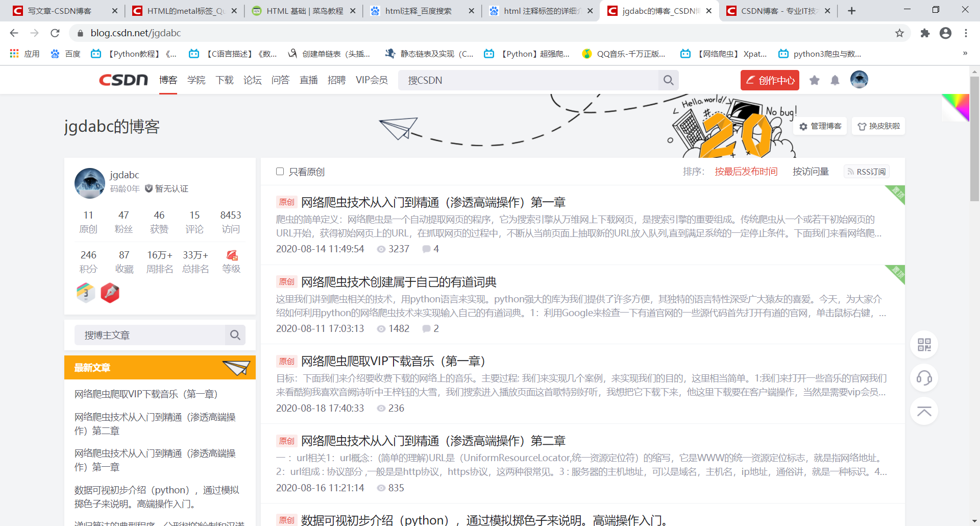Image resolution: width=980 pixels, height=526 pixels.
Task: Open 应用 apps grid bookmark
Action: (24, 54)
